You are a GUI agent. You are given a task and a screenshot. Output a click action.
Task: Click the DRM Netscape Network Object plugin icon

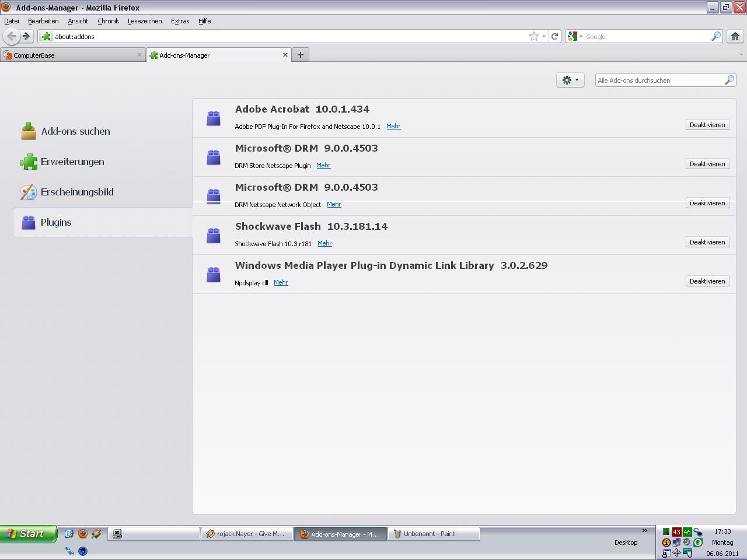(x=214, y=196)
